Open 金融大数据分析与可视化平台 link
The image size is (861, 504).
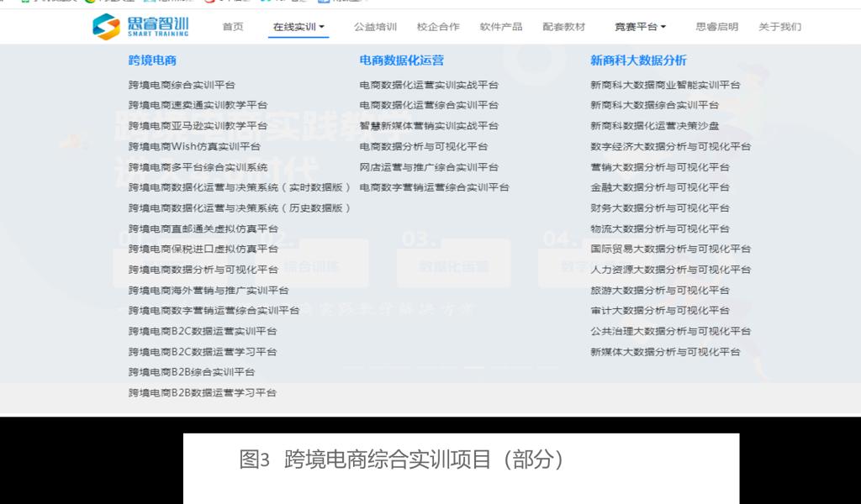click(x=659, y=187)
